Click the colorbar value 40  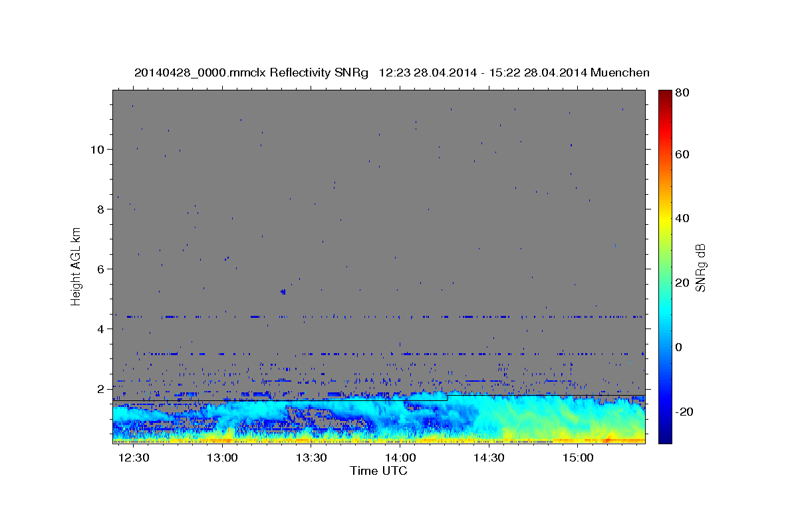click(682, 218)
